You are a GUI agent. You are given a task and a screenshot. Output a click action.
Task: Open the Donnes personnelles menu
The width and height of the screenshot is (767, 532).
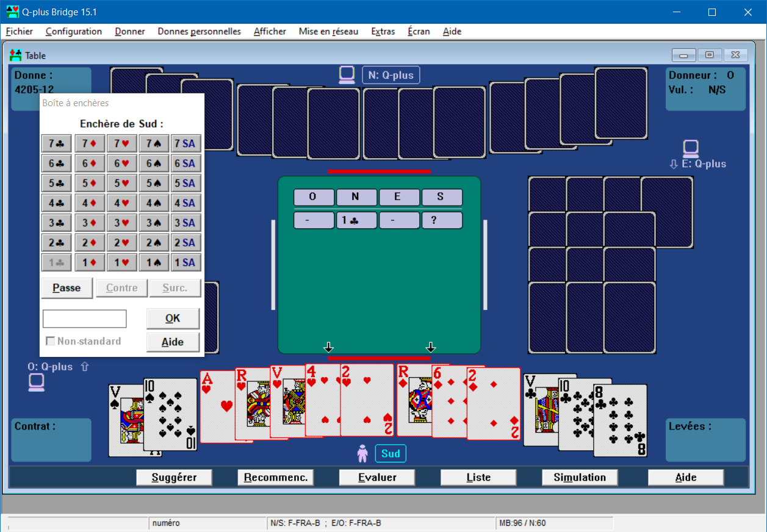click(199, 31)
